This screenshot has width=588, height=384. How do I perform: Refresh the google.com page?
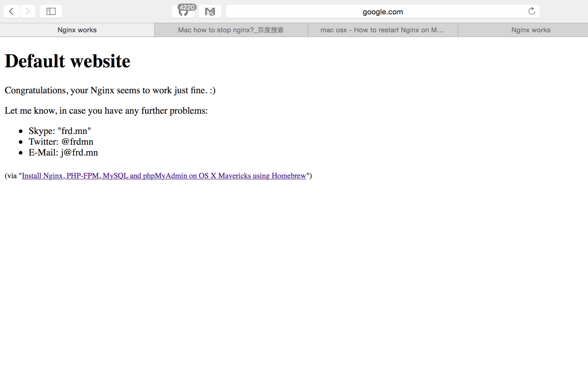pos(531,11)
